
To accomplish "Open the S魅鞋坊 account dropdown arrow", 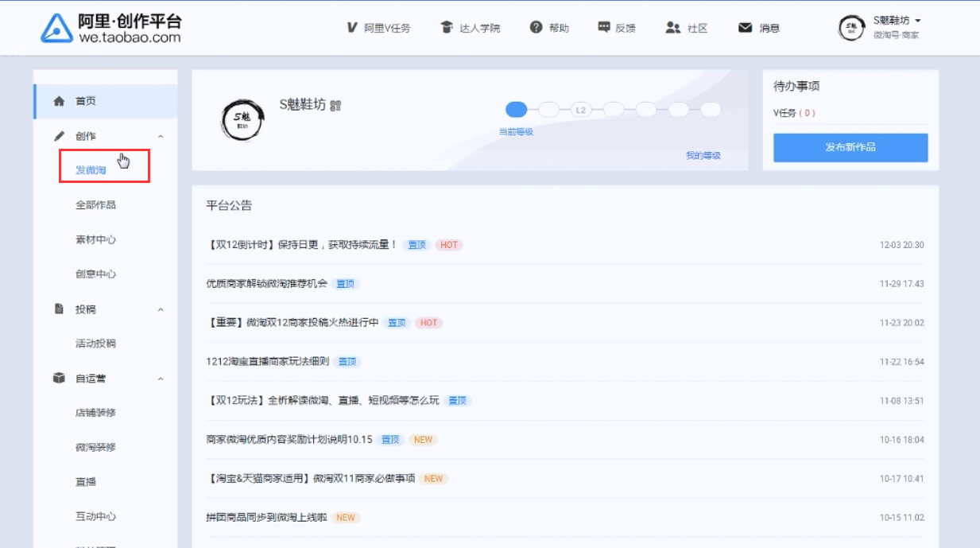I will (918, 21).
